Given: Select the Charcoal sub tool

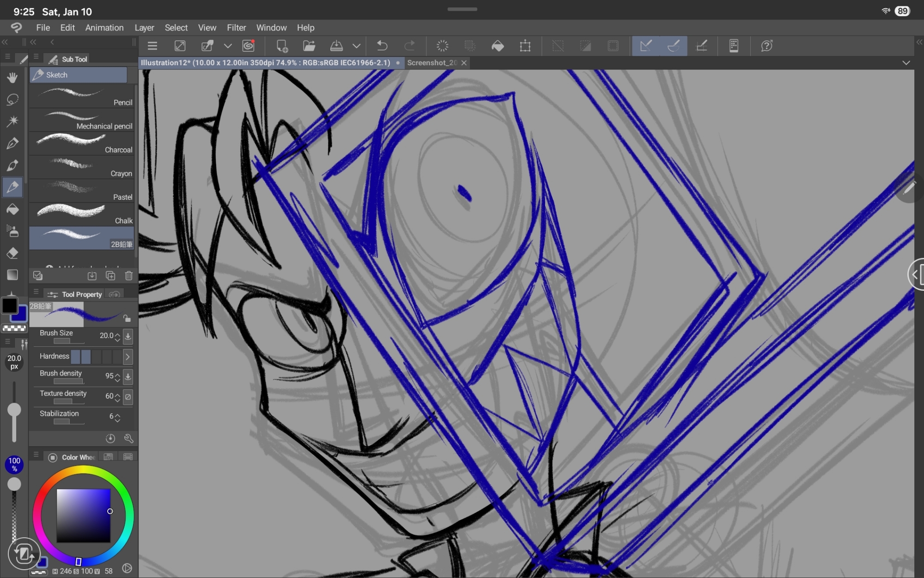Looking at the screenshot, I should [x=82, y=143].
